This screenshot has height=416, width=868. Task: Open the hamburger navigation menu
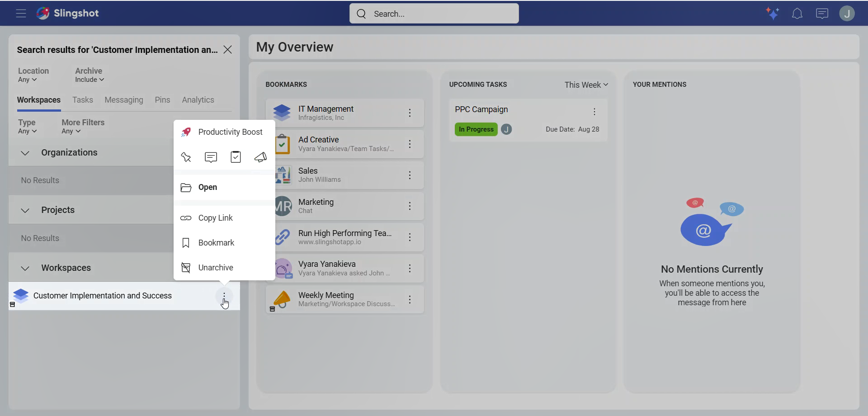21,14
